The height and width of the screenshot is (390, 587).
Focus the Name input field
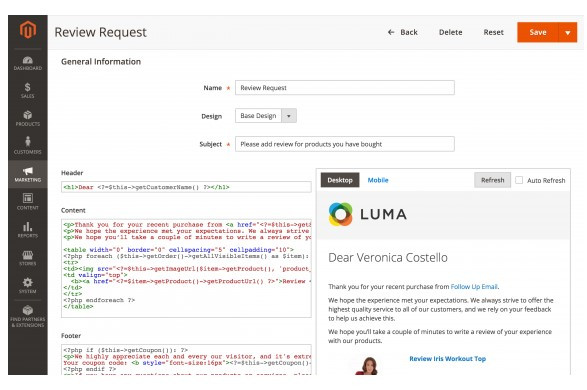point(345,88)
